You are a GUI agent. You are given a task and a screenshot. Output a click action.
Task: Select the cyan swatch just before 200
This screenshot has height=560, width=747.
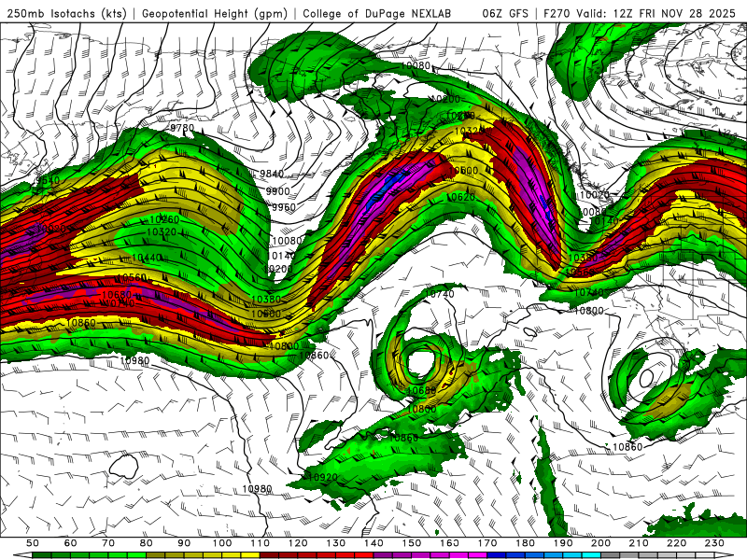click(591, 555)
